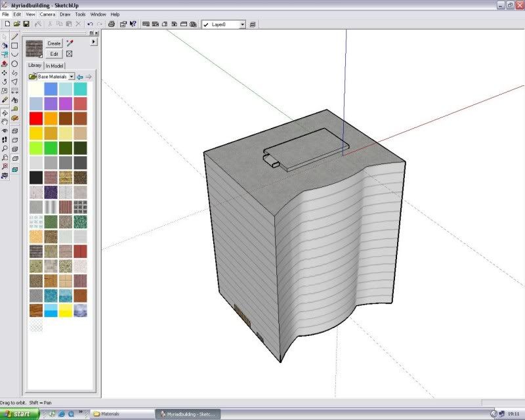Image resolution: width=525 pixels, height=420 pixels.
Task: Open the Camera menu
Action: coord(47,14)
